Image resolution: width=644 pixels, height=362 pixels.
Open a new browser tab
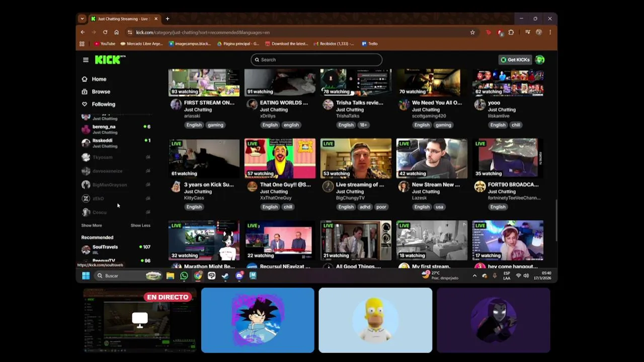pos(168,19)
